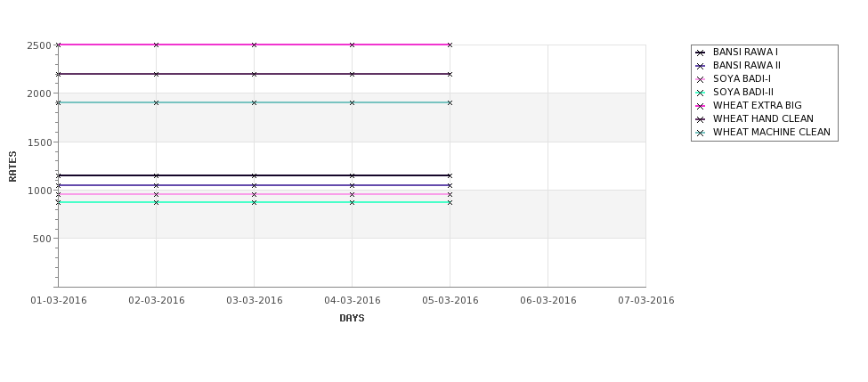Image resolution: width=868 pixels, height=382 pixels.
Task: Click the 07-03-2016 x-axis label
Action: (x=646, y=301)
